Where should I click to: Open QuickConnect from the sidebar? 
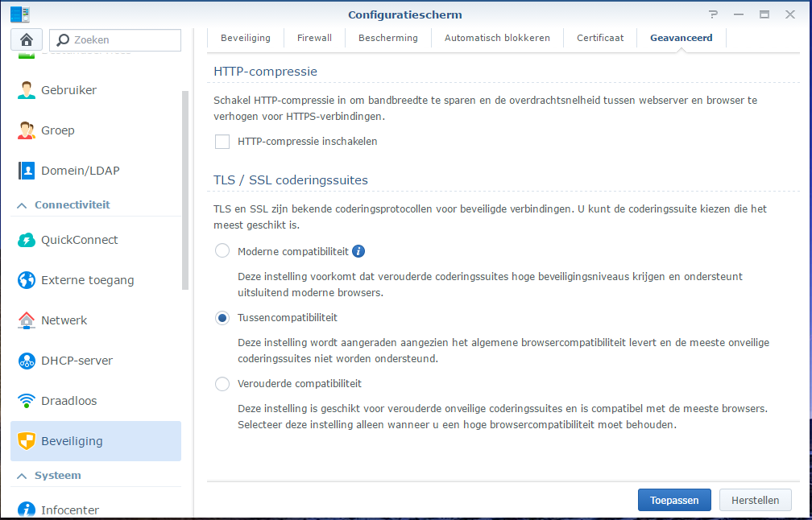tap(27, 240)
